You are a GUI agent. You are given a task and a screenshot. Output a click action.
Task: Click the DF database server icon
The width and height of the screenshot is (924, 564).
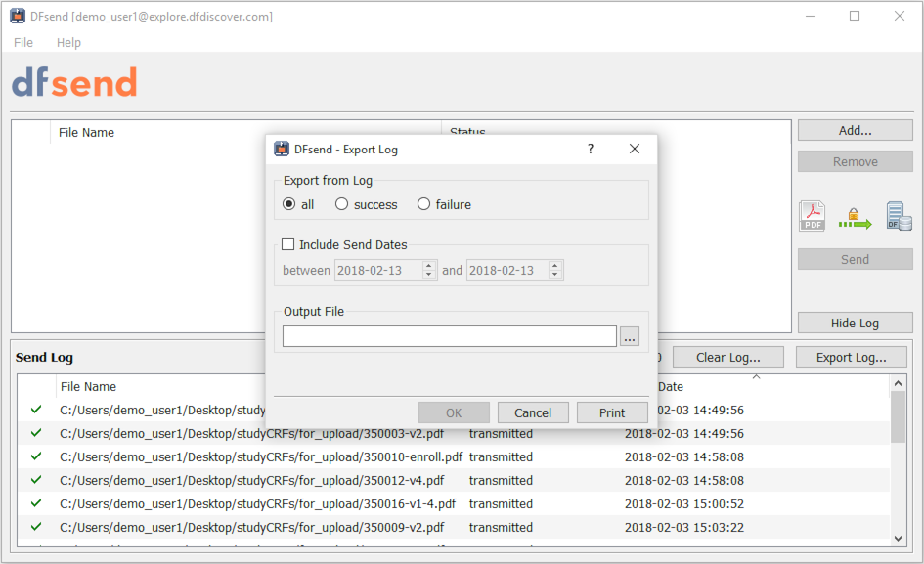(900, 216)
